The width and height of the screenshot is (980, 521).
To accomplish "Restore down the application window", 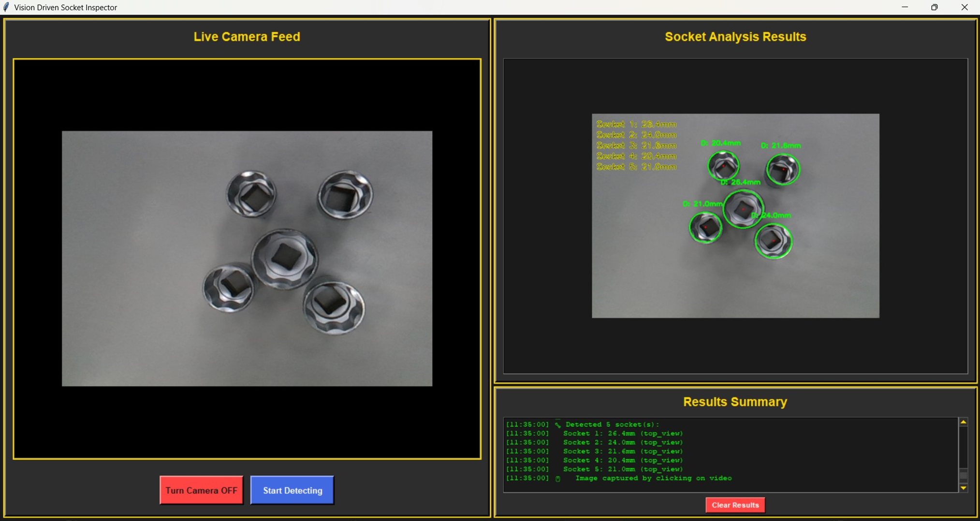I will [934, 7].
